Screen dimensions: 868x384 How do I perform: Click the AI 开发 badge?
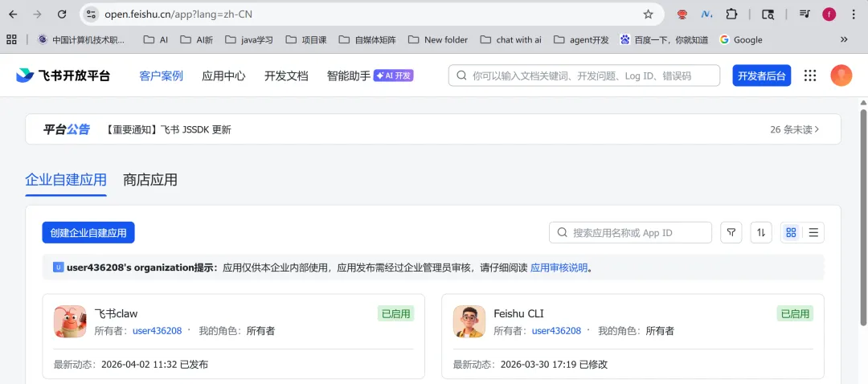[394, 76]
